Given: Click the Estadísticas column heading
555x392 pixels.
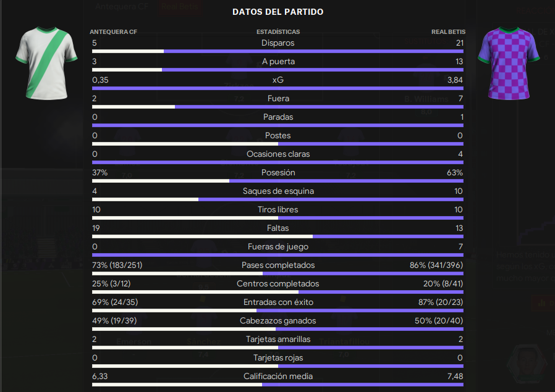Looking at the screenshot, I should pos(278,32).
